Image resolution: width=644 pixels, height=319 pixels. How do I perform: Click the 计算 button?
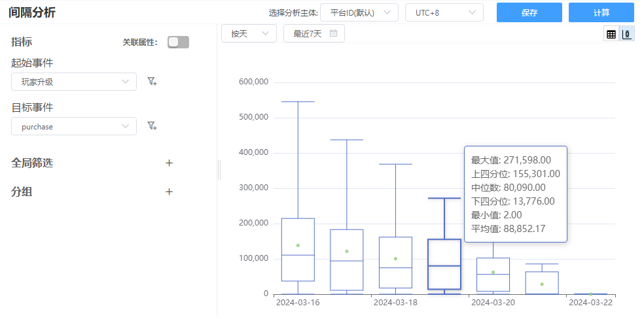[601, 12]
